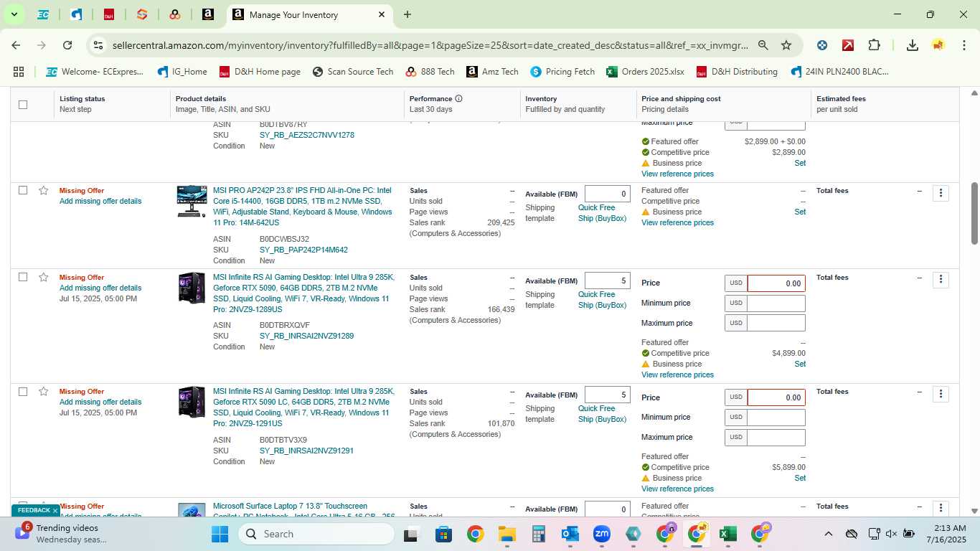Viewport: 980px width, 551px height.
Task: Open Amz Tech bookmark
Action: pos(492,72)
